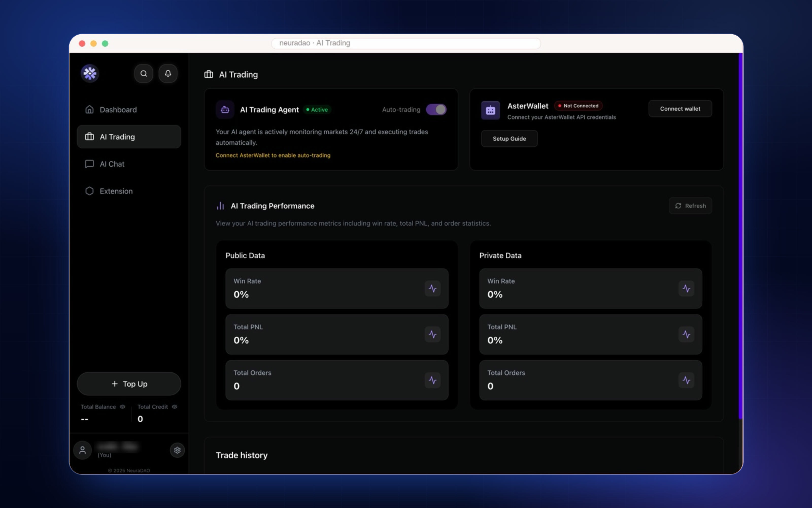Go to Dashboard in sidebar
Screen dimensions: 812x508
click(x=129, y=109)
